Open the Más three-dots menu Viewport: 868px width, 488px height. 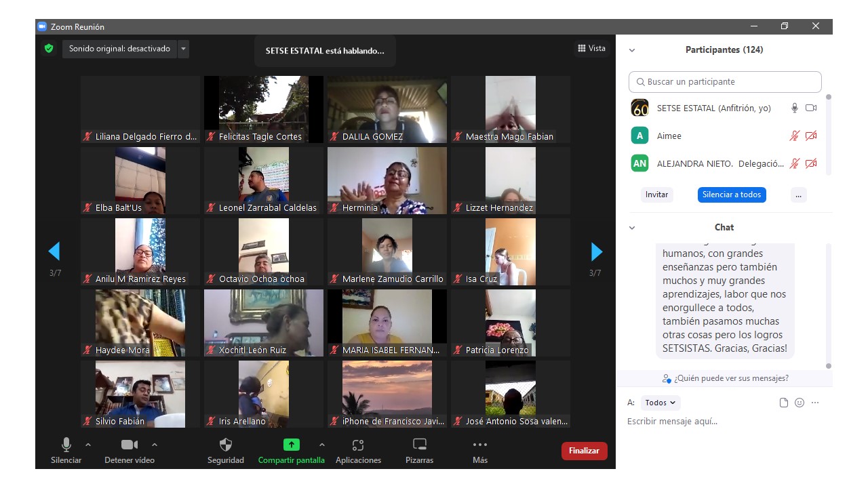pos(479,445)
